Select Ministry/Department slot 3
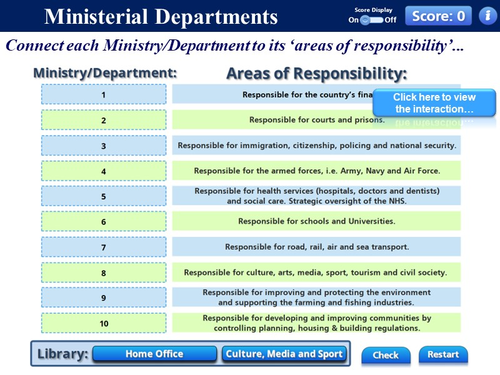 (x=104, y=146)
